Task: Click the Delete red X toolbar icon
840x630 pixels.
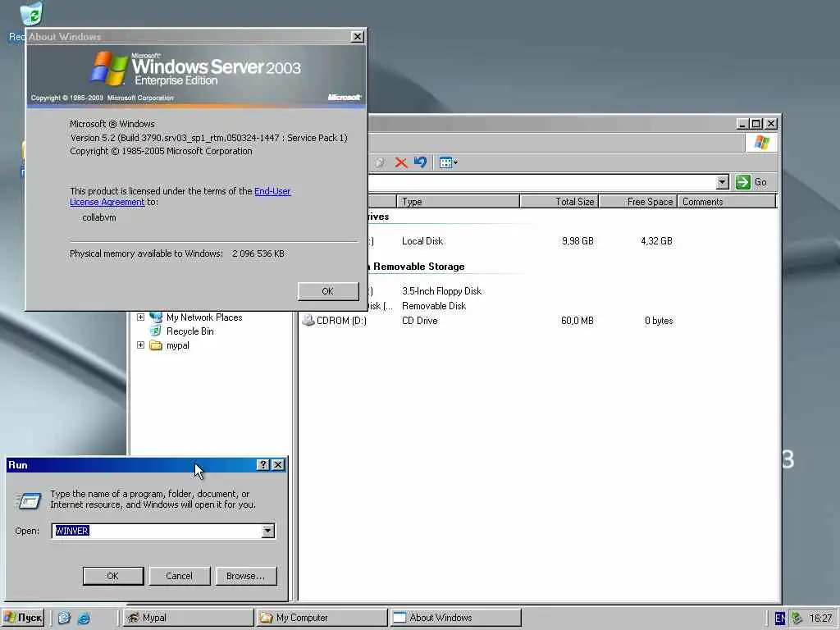Action: click(400, 163)
